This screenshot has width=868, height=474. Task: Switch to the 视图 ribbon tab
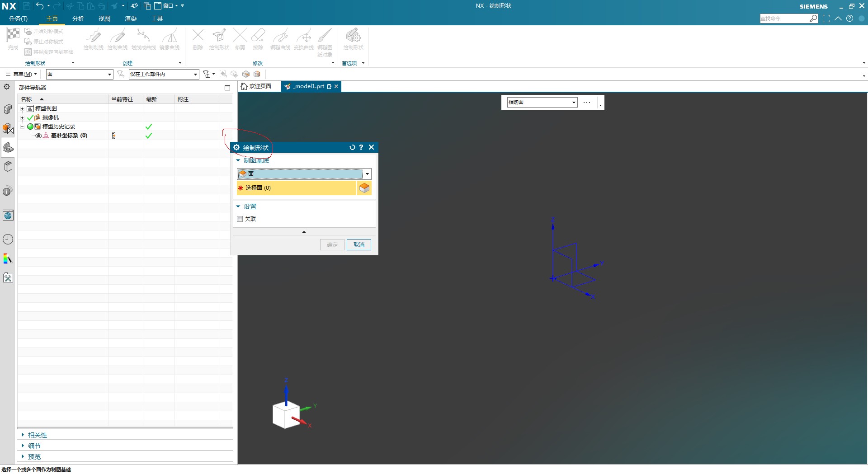(104, 19)
